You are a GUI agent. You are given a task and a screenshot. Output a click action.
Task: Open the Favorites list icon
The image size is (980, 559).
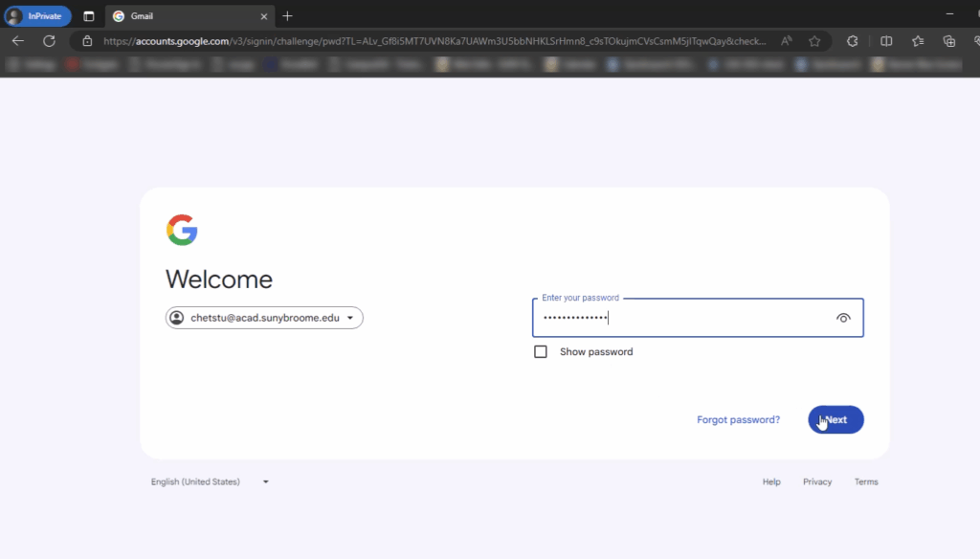click(x=918, y=41)
